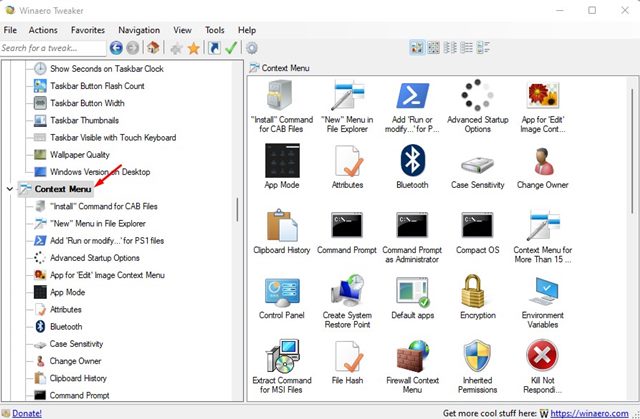Click the Donate! link
Viewport: 640px width, 419px height.
26,412
